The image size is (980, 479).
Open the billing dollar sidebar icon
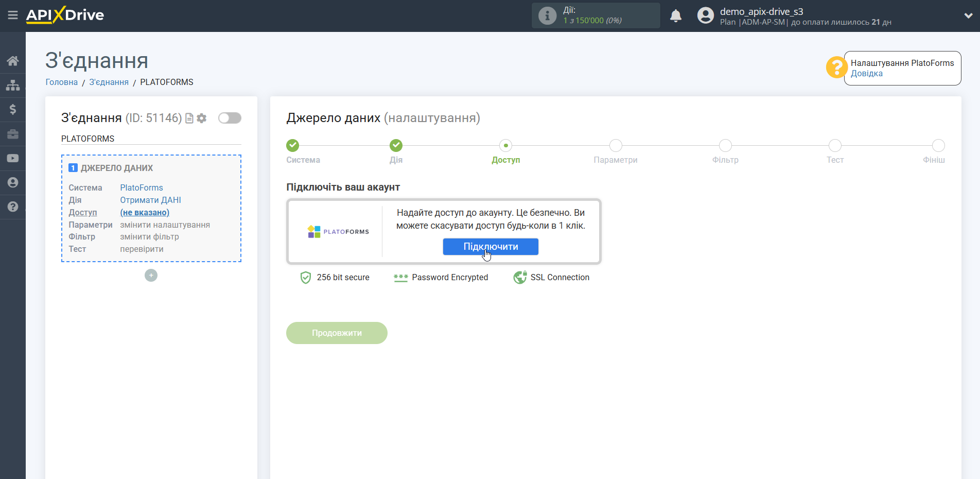point(13,109)
